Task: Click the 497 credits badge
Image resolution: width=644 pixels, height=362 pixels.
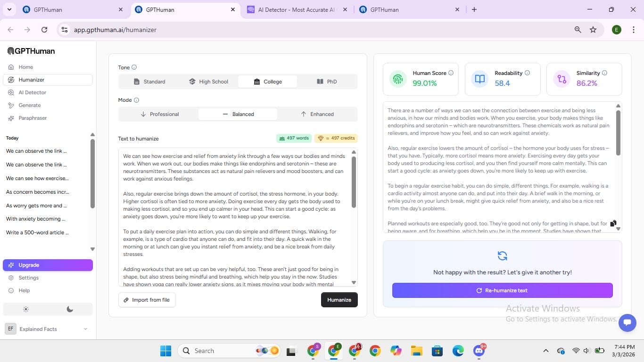Action: (x=336, y=138)
